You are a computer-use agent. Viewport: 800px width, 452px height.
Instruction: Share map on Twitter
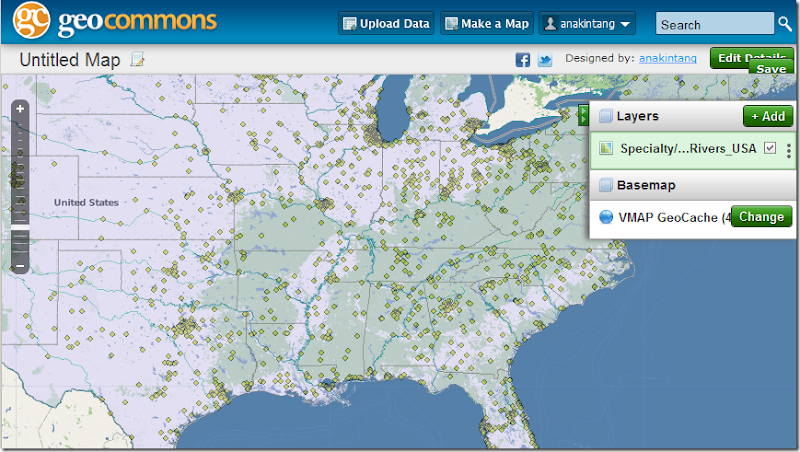[x=545, y=60]
